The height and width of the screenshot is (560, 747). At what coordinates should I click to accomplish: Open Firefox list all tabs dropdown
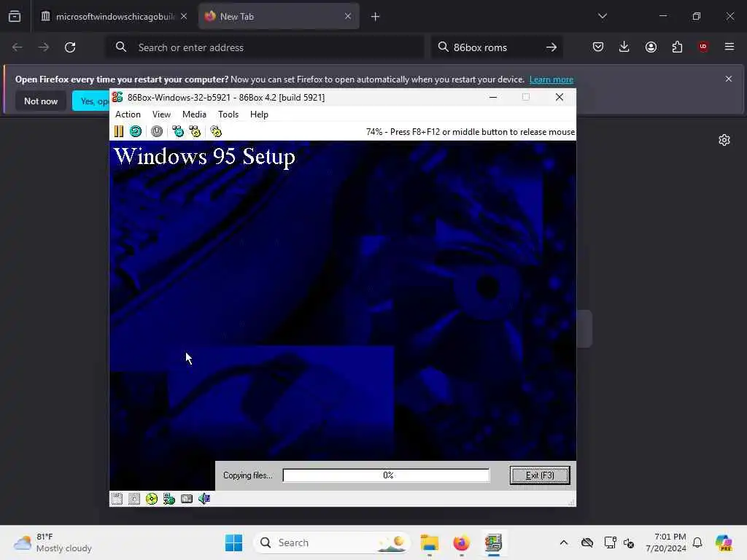tap(602, 16)
